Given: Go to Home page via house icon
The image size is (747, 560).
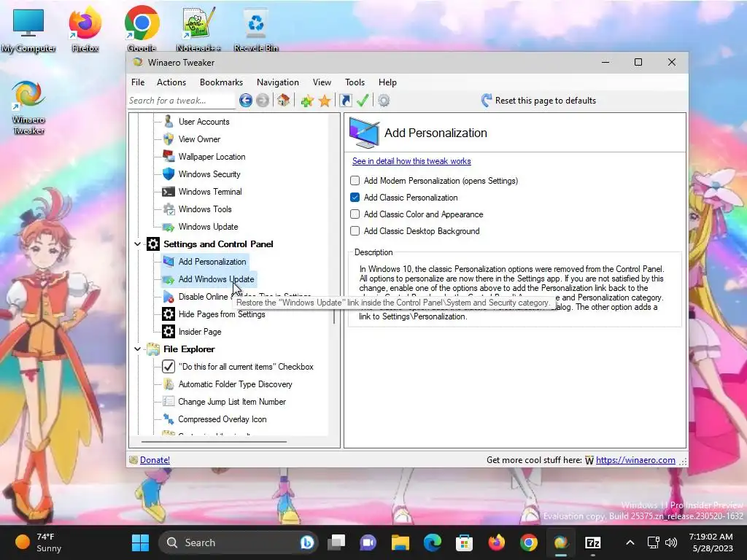Looking at the screenshot, I should (284, 101).
